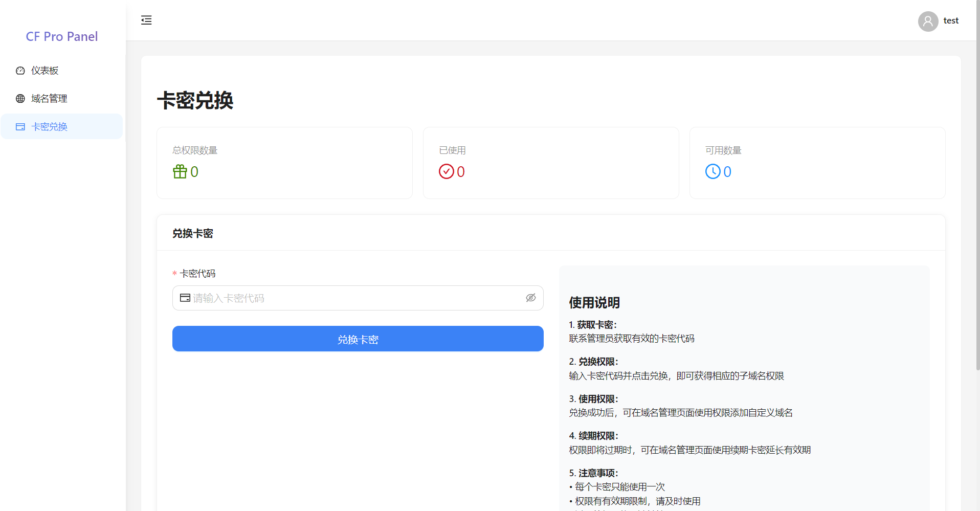Toggle card code visibility with the eye icon

click(530, 298)
